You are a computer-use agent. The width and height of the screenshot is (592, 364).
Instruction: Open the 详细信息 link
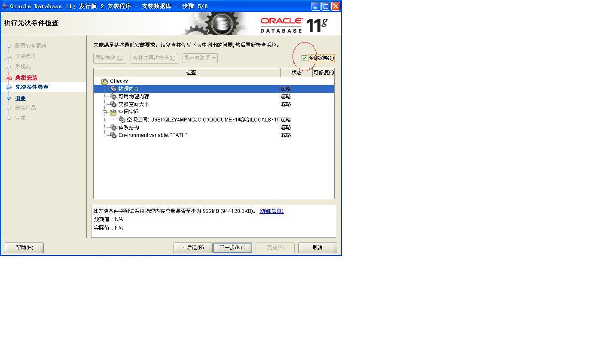coord(272,211)
